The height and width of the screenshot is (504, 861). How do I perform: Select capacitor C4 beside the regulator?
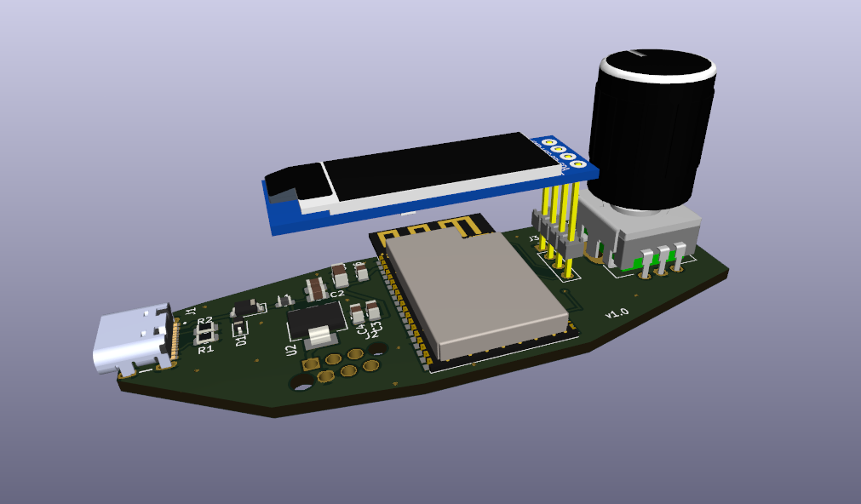[358, 312]
